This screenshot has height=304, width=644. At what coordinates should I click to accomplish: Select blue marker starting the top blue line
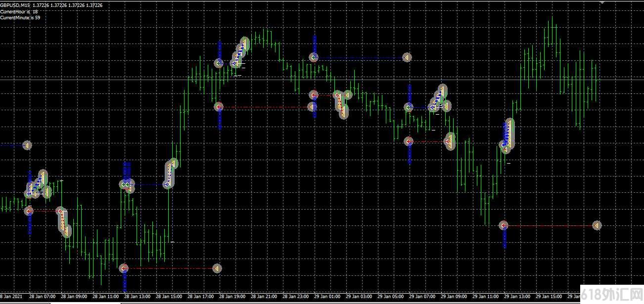[313, 57]
